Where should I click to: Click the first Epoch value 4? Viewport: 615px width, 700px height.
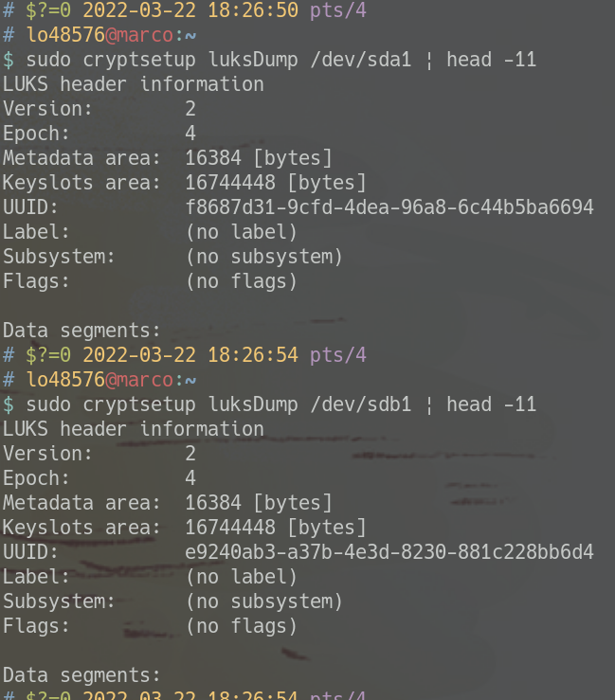pos(190,134)
